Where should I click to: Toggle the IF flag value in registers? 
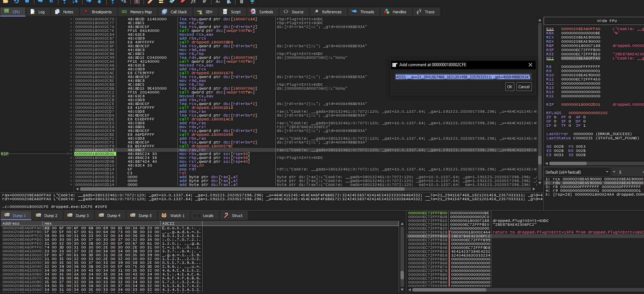click(x=584, y=126)
